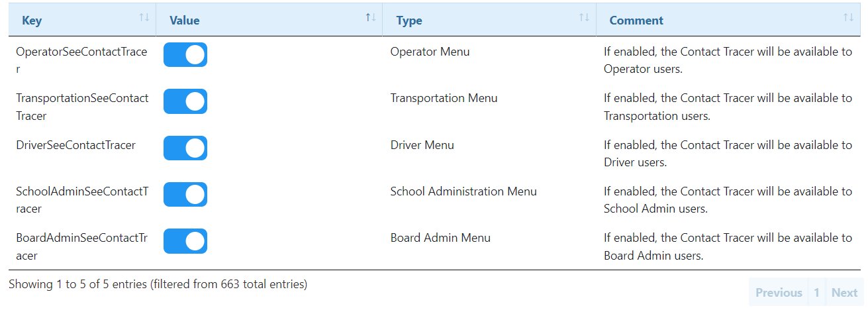Image resolution: width=868 pixels, height=310 pixels.
Task: Select page 1 in pagination
Action: (x=817, y=293)
